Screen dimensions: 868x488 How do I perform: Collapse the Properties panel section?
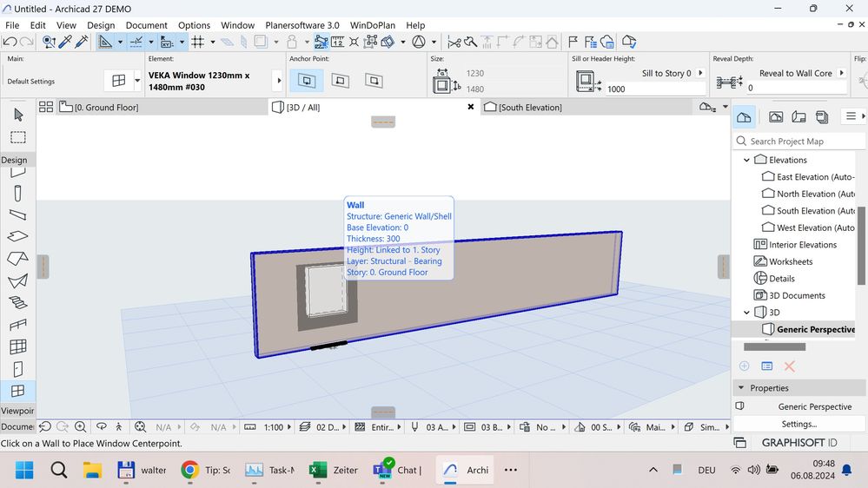point(741,388)
